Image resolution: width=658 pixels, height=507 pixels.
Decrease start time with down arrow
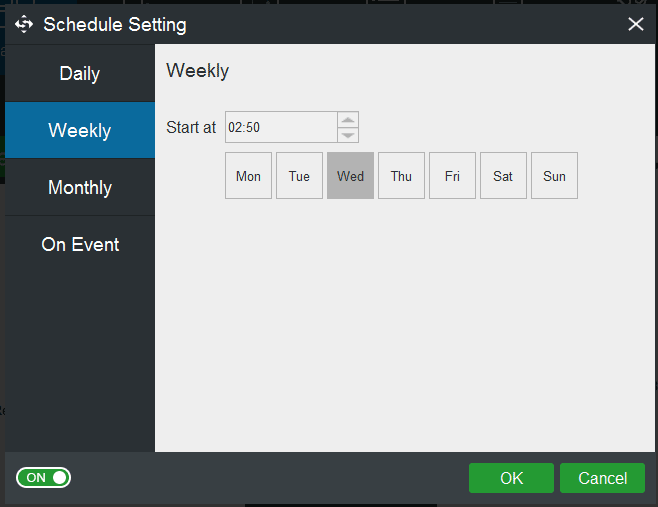348,135
